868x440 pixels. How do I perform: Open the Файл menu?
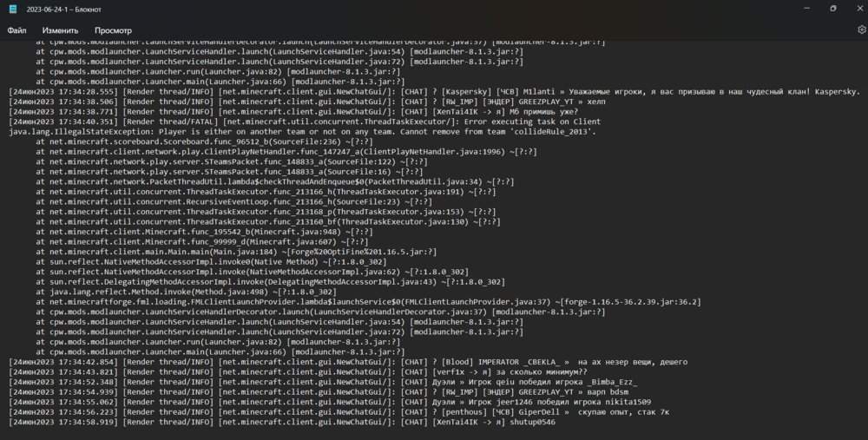point(16,30)
